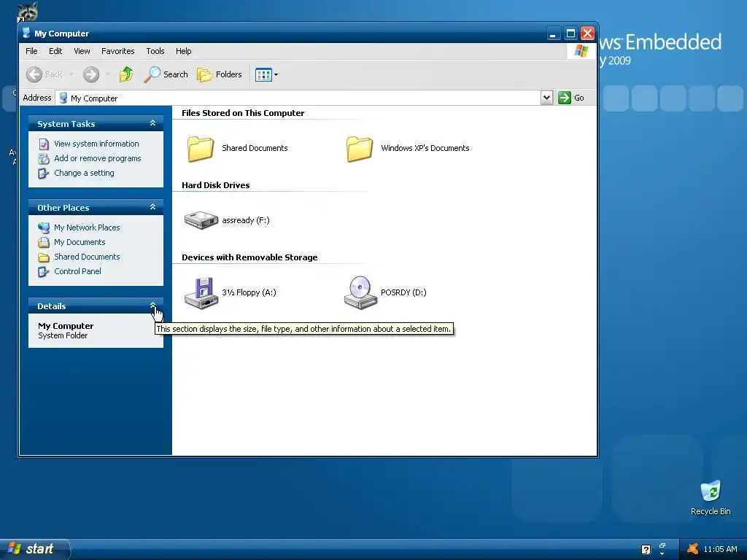747x560 pixels.
Task: Go up one folder level
Action: [x=126, y=74]
